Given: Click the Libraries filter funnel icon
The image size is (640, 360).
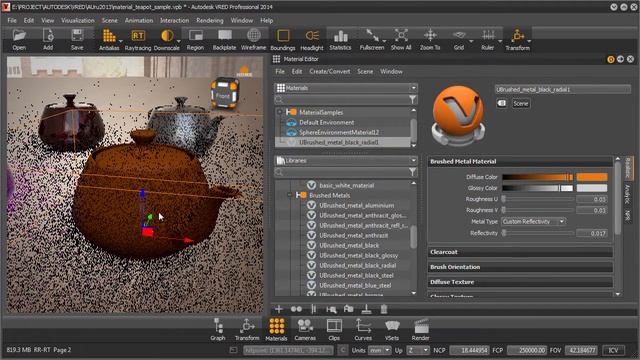Looking at the screenshot, I should [x=413, y=172].
